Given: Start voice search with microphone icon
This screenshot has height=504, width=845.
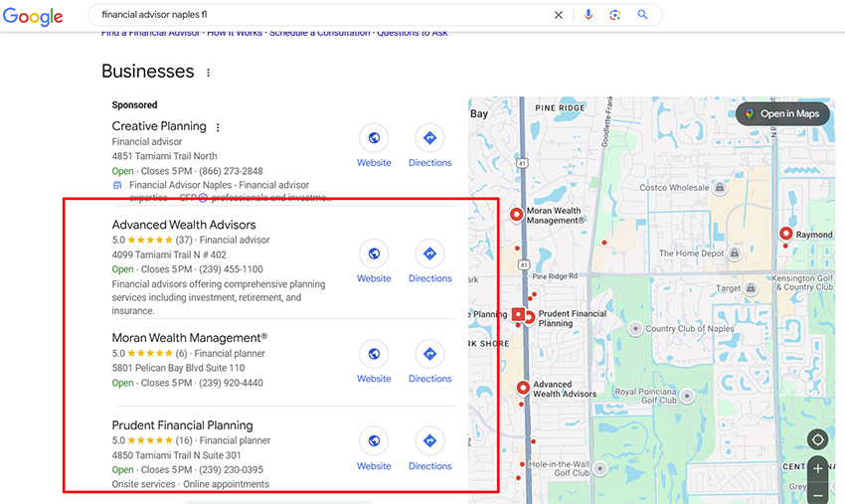Looking at the screenshot, I should [x=589, y=15].
